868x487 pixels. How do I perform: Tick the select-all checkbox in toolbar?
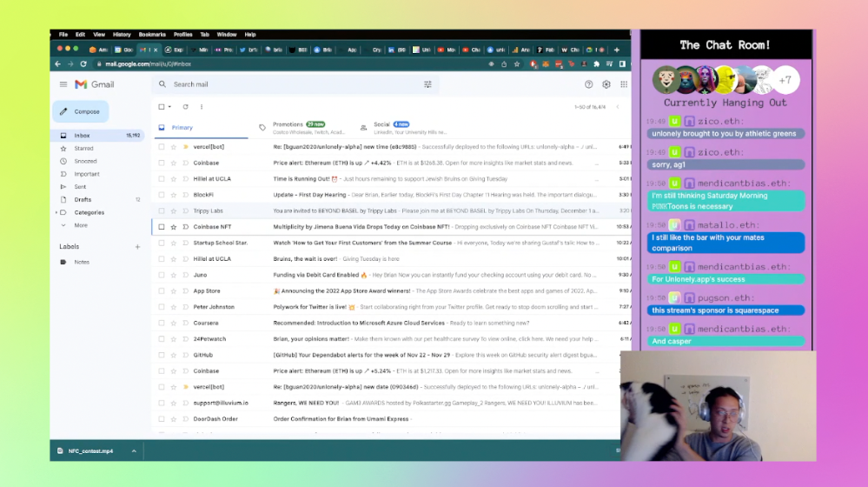[161, 106]
